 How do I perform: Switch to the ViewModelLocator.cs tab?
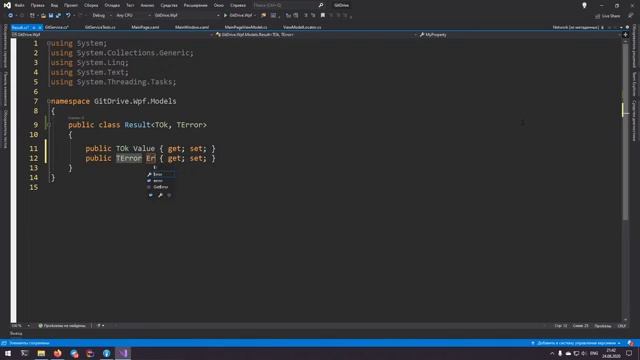302,27
